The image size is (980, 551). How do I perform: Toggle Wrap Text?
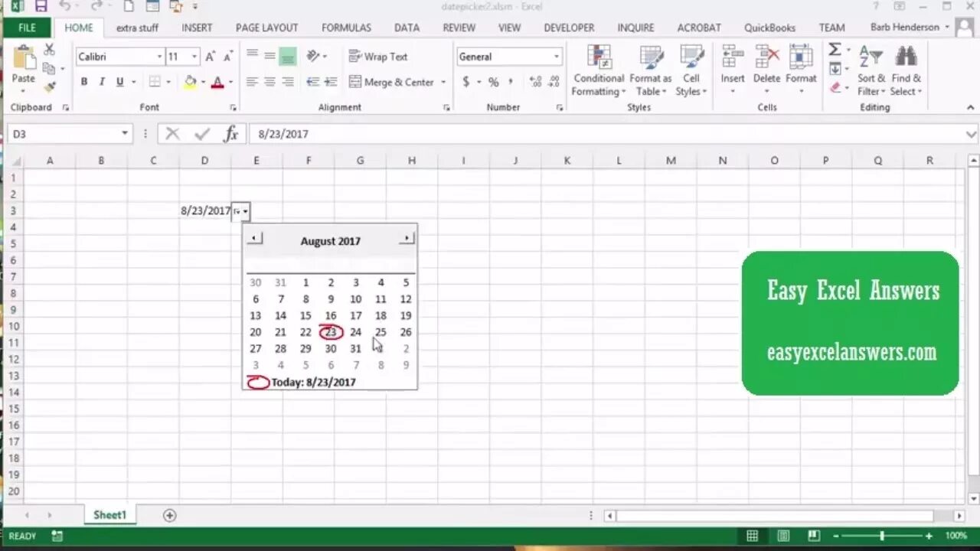pos(378,57)
